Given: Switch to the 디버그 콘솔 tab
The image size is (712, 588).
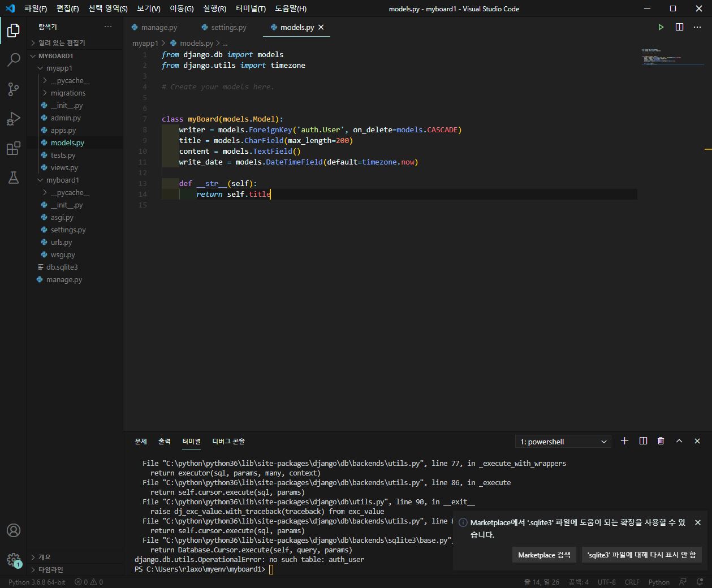Looking at the screenshot, I should click(228, 441).
